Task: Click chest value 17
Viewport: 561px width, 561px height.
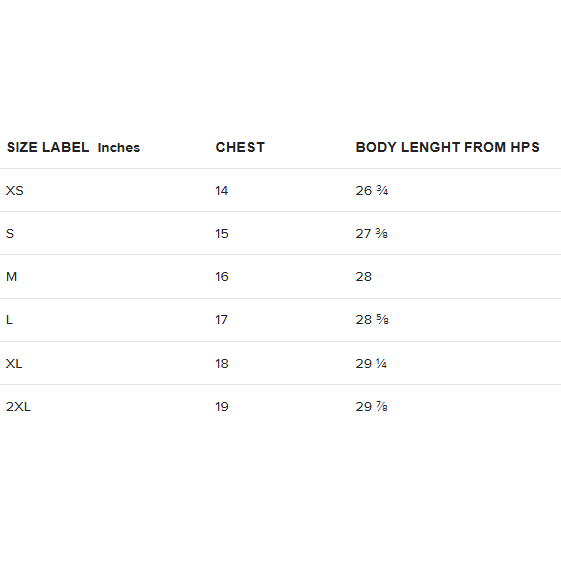Action: coord(221,319)
